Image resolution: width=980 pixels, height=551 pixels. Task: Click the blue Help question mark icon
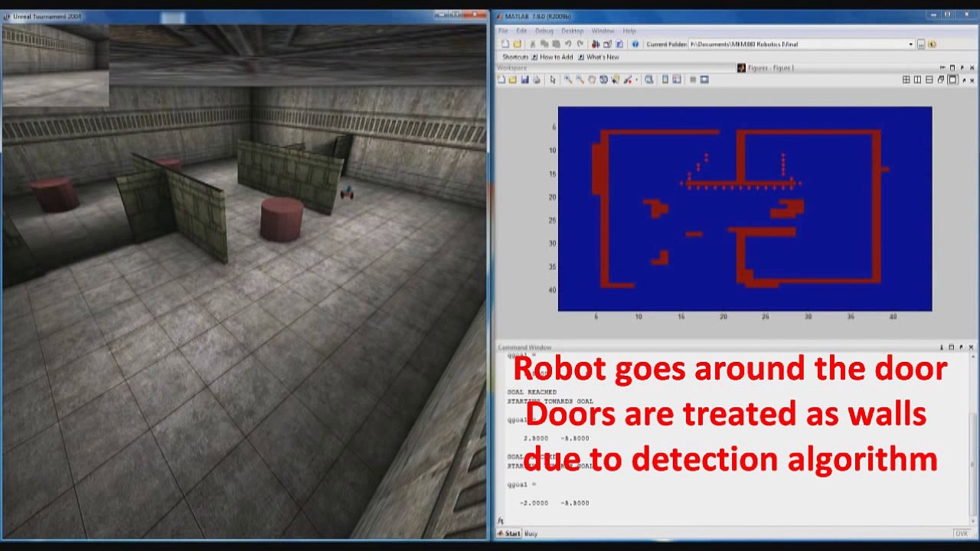tap(635, 44)
